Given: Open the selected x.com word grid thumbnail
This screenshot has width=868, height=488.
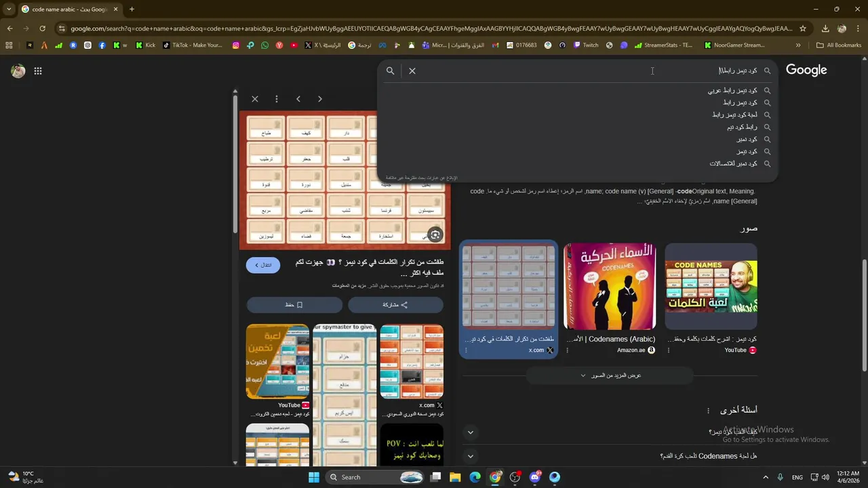Looking at the screenshot, I should click(x=509, y=287).
